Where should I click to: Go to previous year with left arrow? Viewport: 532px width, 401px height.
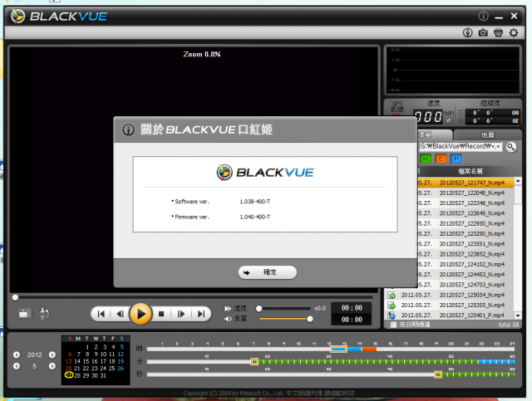[17, 355]
